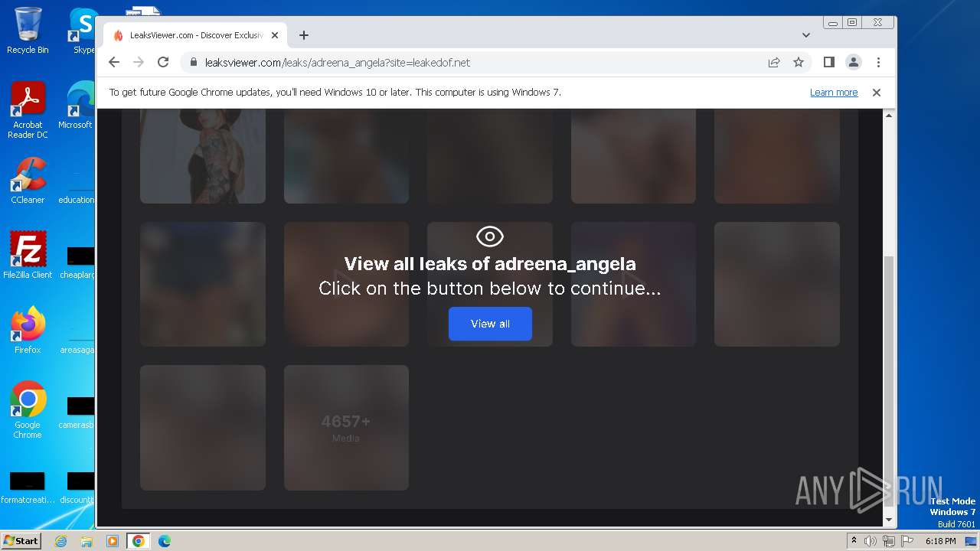Click the 6:18 PM taskbar clock
Viewport: 980px width, 551px height.
point(940,541)
